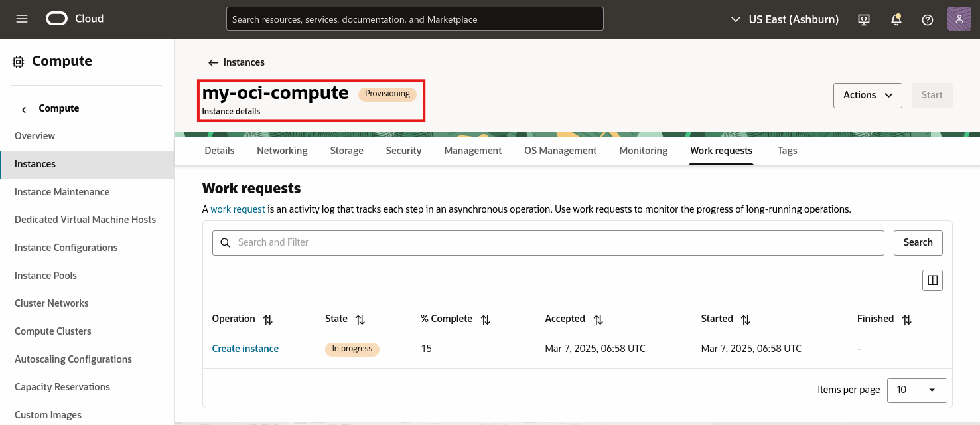Open the Actions dropdown

coord(867,95)
